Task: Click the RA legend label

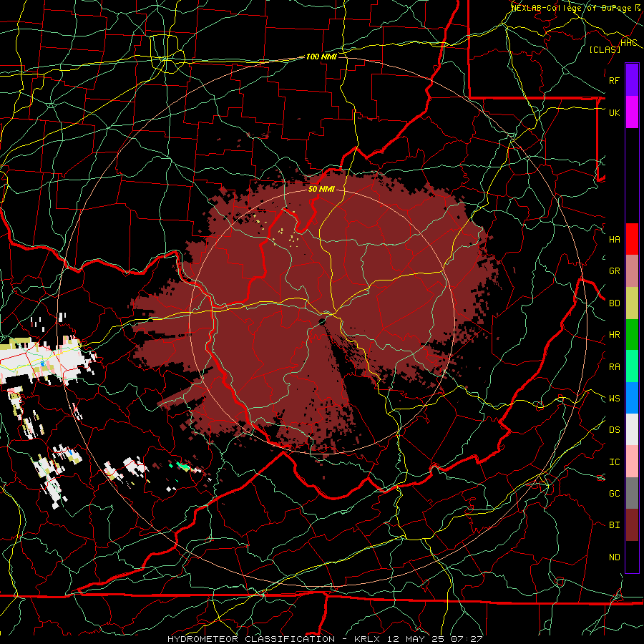Action: pyautogui.click(x=614, y=367)
